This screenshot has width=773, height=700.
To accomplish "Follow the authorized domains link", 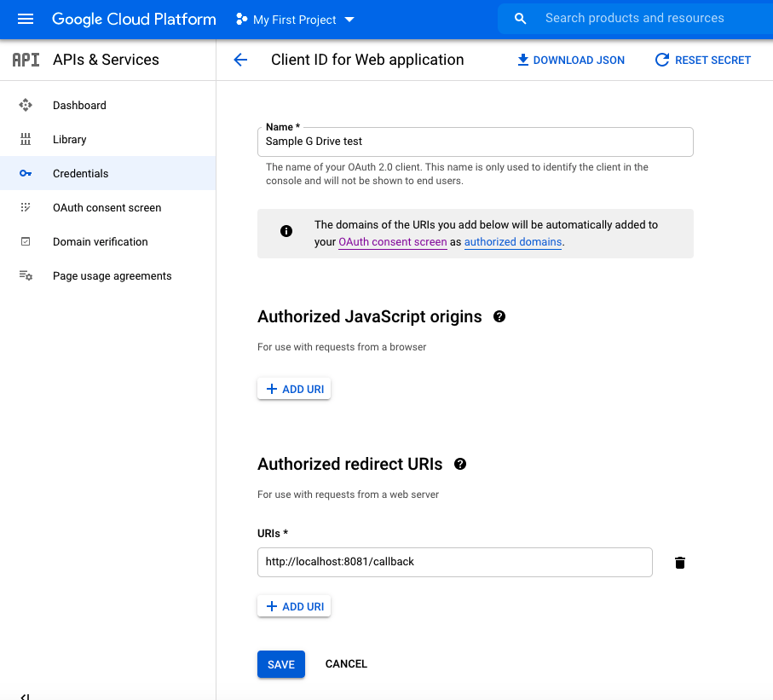I will (513, 242).
